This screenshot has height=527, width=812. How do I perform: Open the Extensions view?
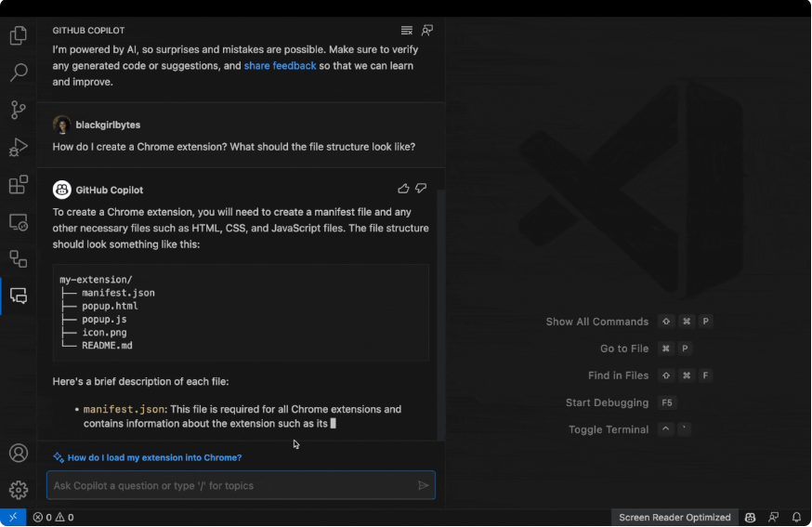click(x=19, y=184)
